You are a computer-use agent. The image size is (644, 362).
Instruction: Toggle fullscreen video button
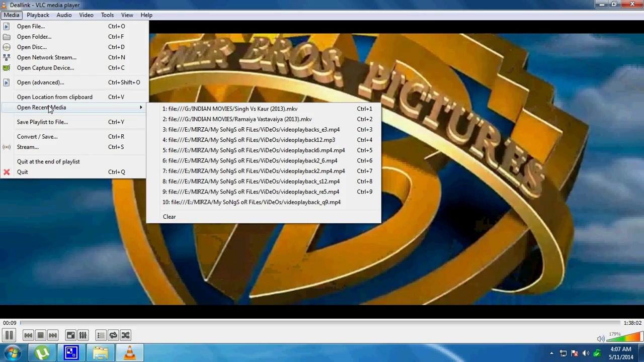click(71, 335)
